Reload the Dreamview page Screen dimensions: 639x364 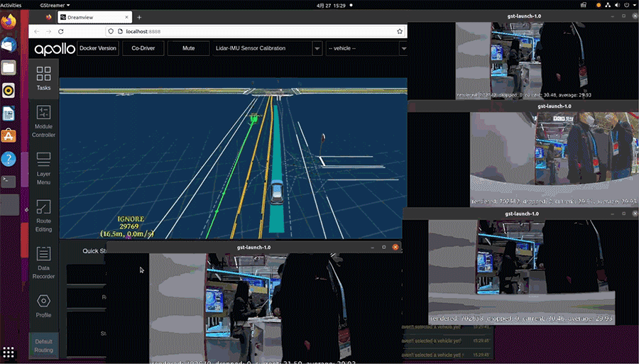[x=61, y=31]
